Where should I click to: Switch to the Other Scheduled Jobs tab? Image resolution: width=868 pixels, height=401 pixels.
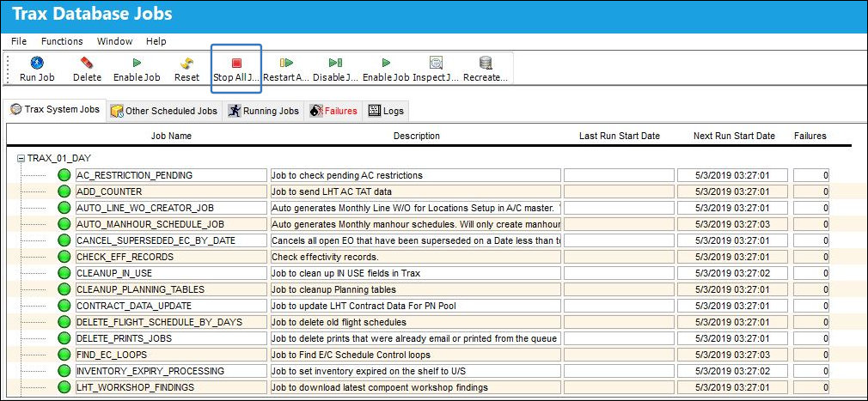pyautogui.click(x=164, y=111)
